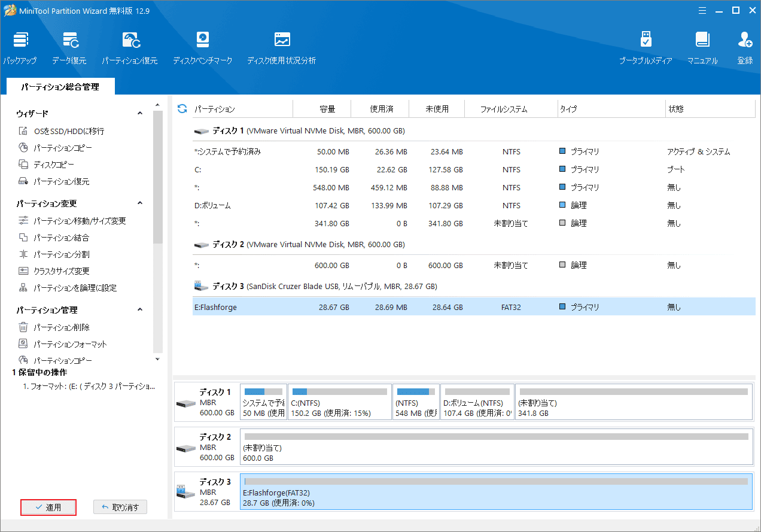
Task: Select the パーティション総合管理 tab
Action: pos(60,87)
